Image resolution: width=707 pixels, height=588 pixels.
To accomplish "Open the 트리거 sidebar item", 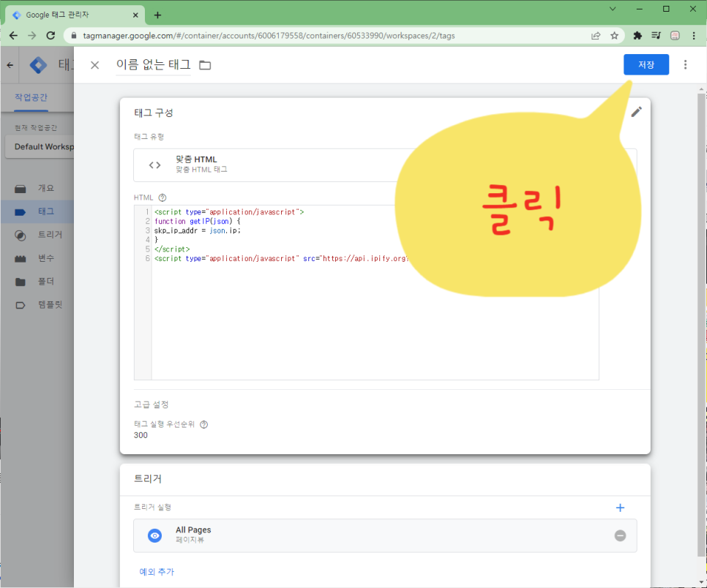I will tap(37, 235).
